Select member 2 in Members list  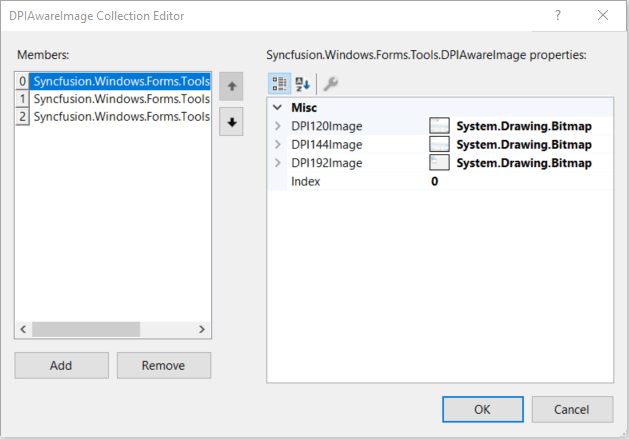click(x=113, y=116)
